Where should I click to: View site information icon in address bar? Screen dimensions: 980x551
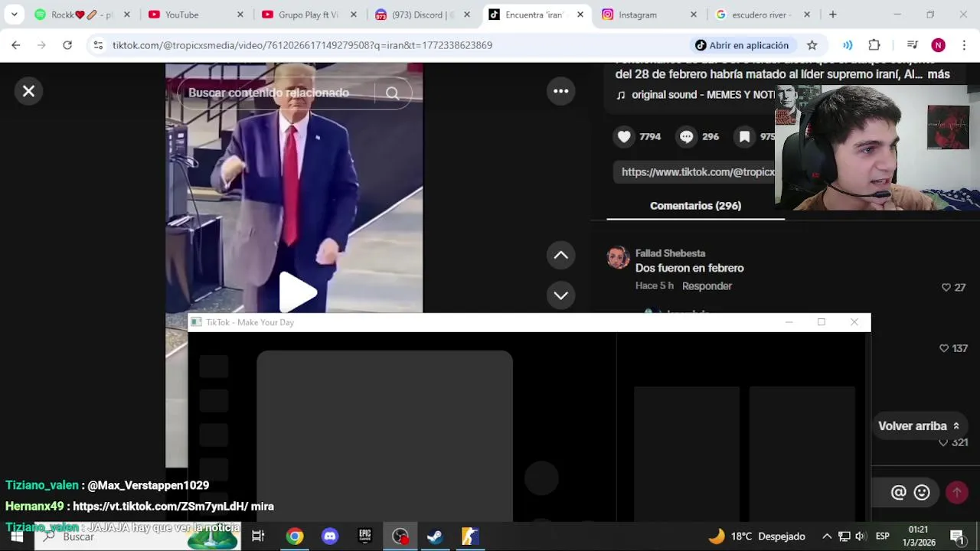pos(98,45)
